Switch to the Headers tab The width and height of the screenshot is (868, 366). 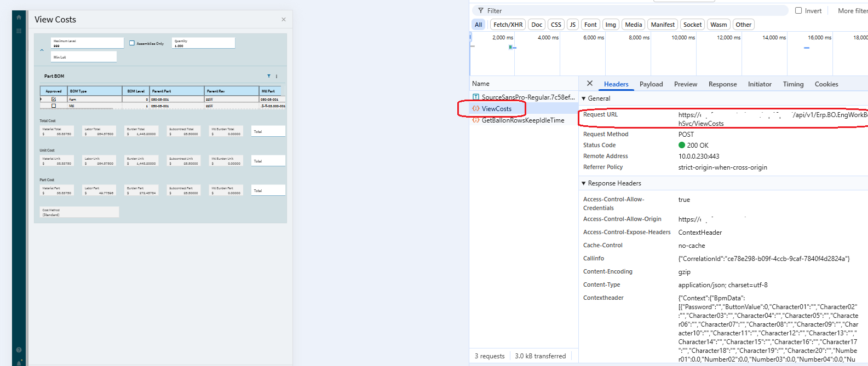[x=616, y=84]
